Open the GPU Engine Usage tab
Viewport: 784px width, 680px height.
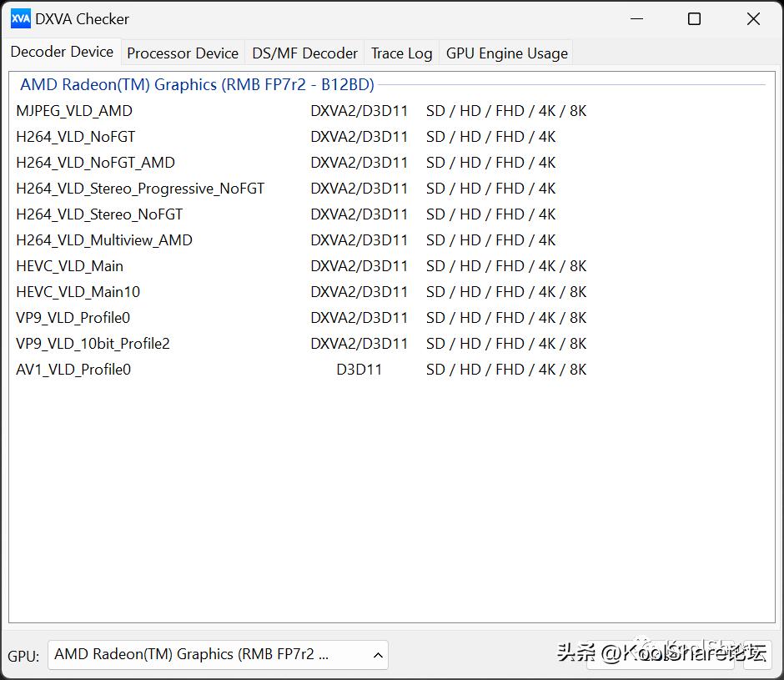[506, 53]
